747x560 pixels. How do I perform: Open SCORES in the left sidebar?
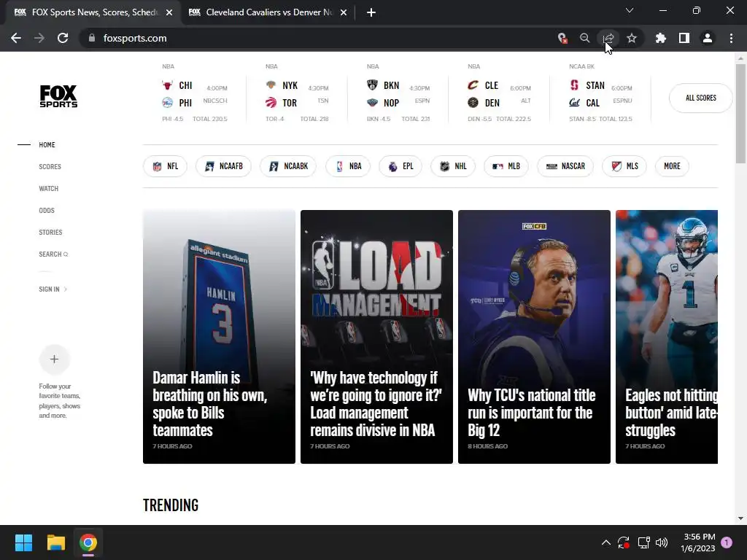pyautogui.click(x=50, y=167)
